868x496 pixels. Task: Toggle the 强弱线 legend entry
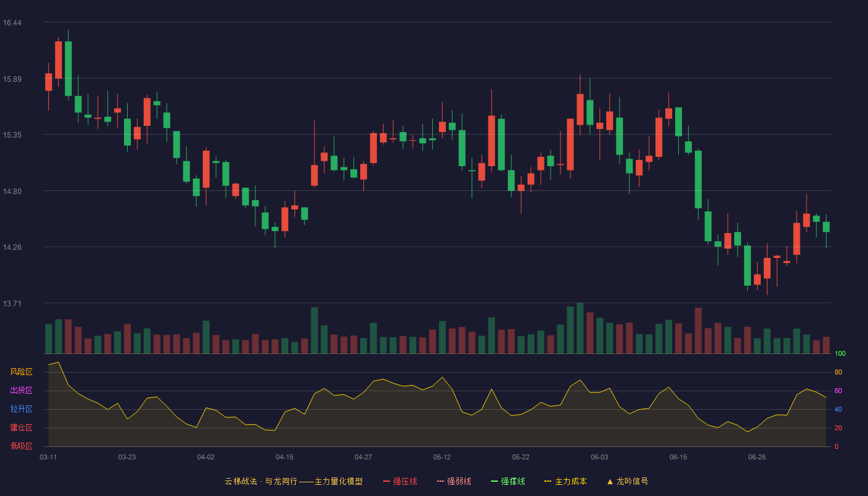(454, 481)
